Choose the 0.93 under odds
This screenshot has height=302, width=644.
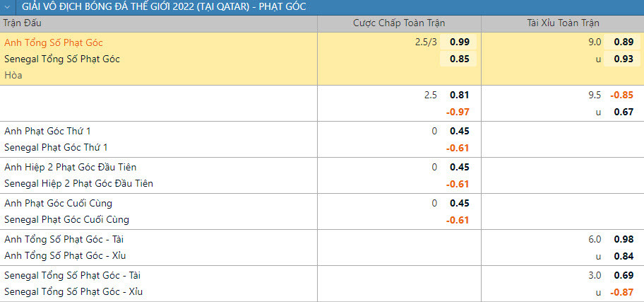point(623,59)
